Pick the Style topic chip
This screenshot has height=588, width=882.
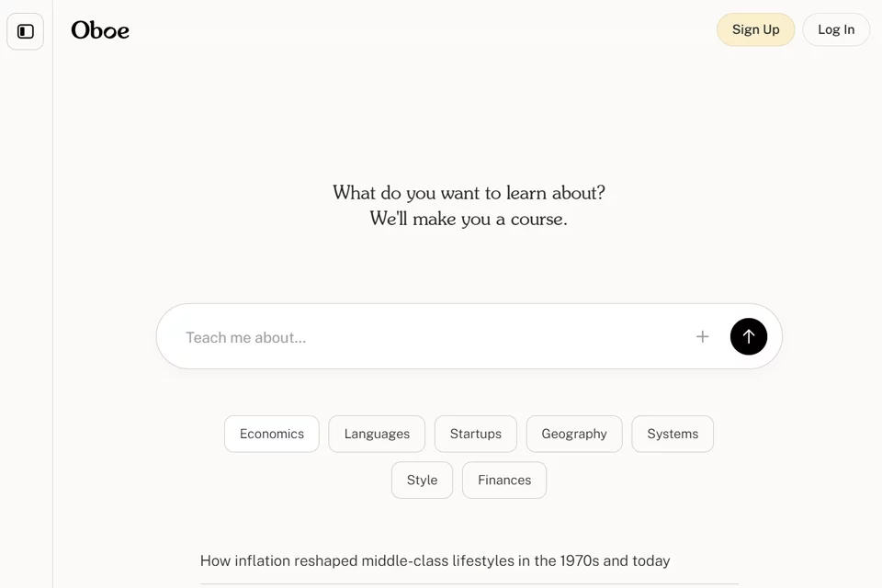[422, 480]
